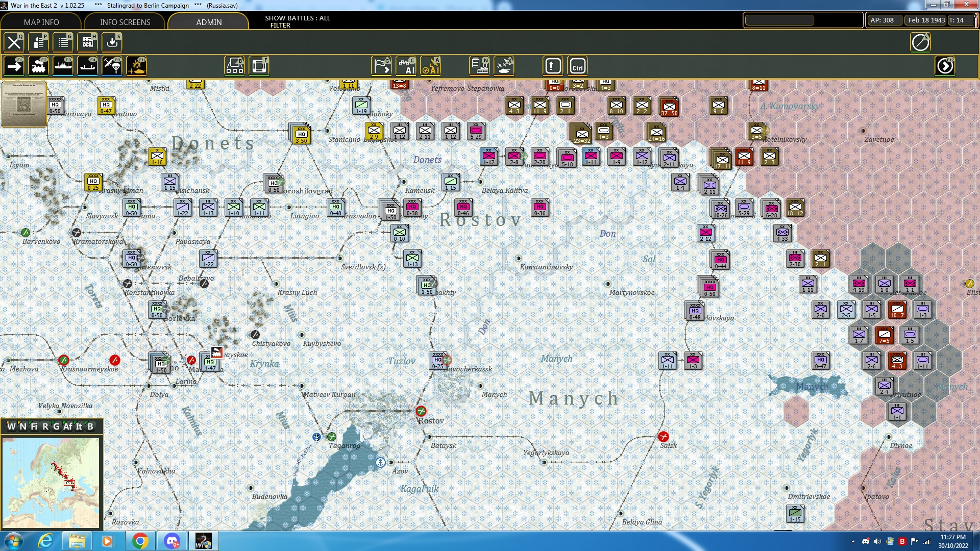Change SHOW BATTLES : ALL setting
The height and width of the screenshot is (551, 980).
pos(297,18)
